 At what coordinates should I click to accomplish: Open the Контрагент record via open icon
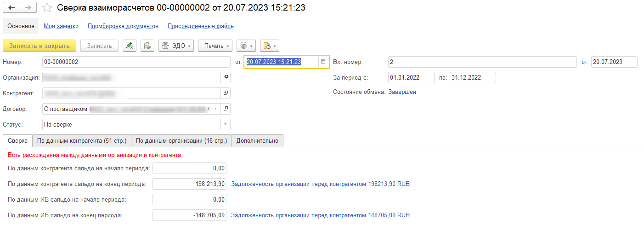(x=226, y=93)
